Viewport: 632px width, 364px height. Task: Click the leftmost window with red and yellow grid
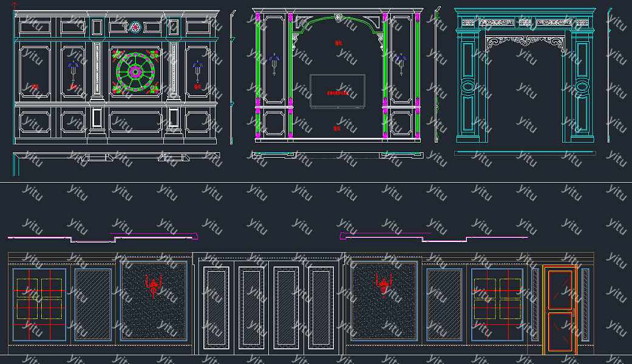tap(39, 305)
